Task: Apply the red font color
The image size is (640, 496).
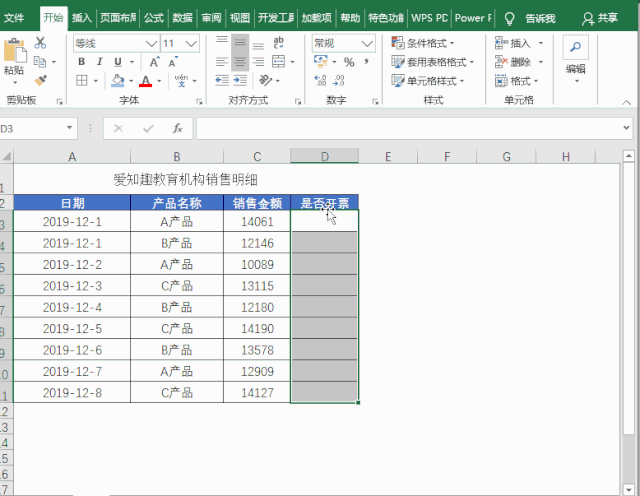Action: pos(145,81)
